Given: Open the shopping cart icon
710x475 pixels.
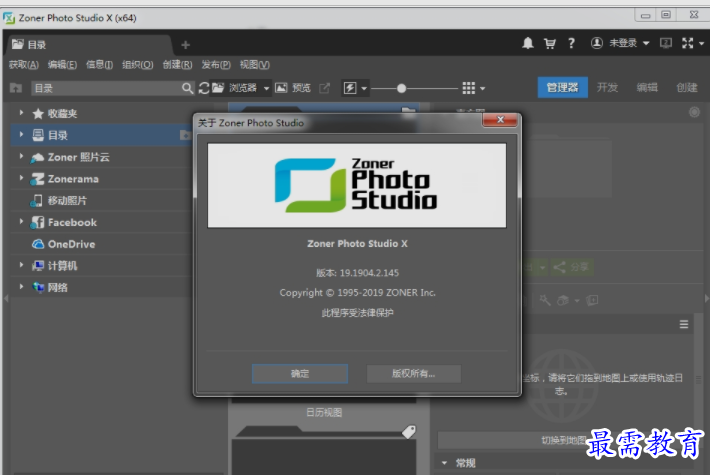Looking at the screenshot, I should click(550, 44).
